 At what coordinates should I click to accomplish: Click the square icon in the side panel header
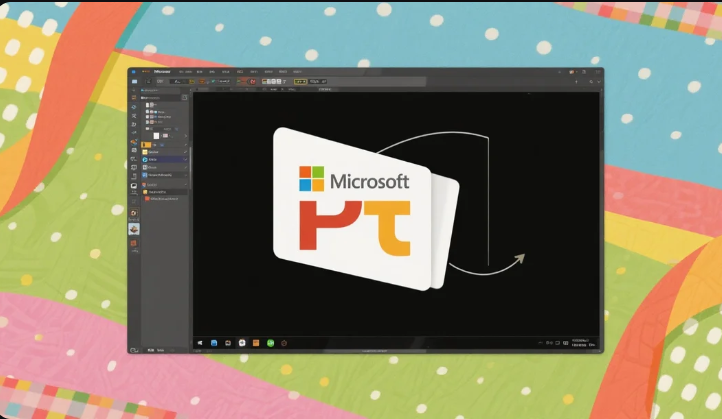point(185,98)
